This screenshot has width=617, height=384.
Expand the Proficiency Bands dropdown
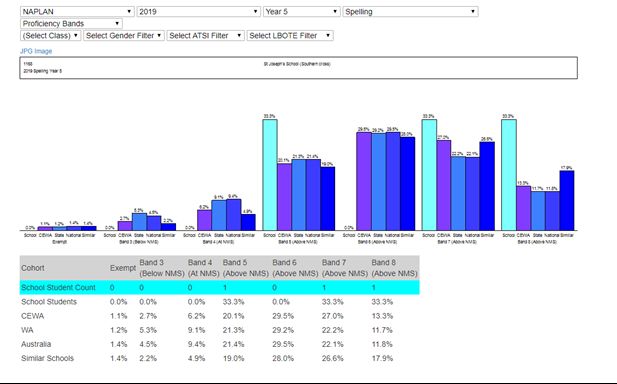(71, 24)
